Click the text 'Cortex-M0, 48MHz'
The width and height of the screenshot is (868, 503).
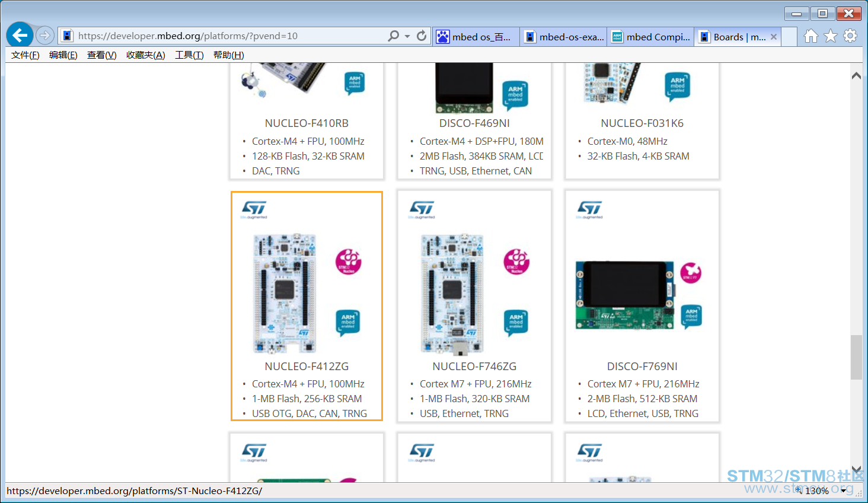point(627,141)
